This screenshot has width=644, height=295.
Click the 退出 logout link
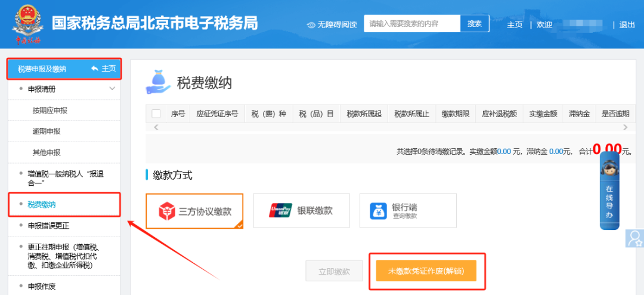click(x=627, y=24)
